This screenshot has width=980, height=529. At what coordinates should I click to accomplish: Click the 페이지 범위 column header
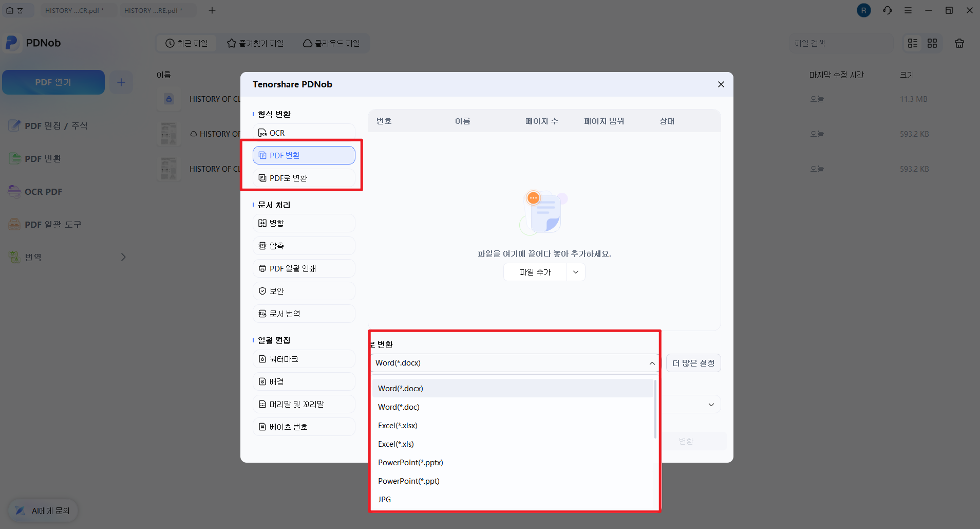[604, 121]
